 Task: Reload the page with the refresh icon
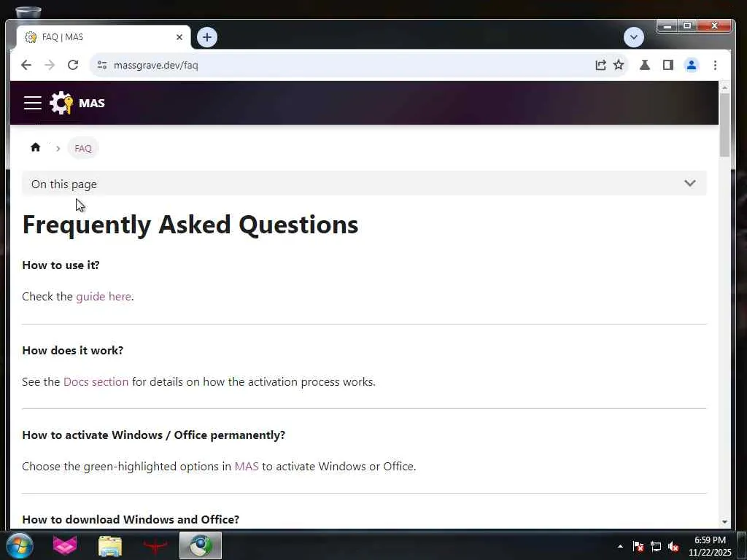pos(73,65)
